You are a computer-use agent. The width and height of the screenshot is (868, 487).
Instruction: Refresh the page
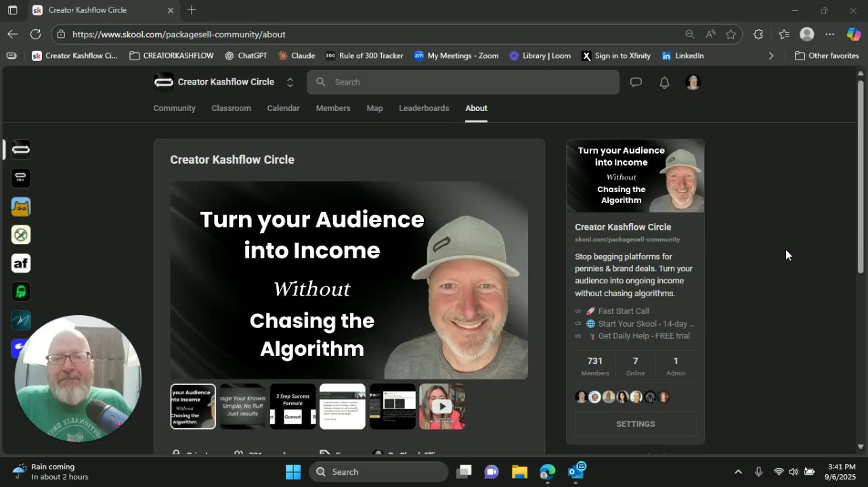pyautogui.click(x=36, y=34)
